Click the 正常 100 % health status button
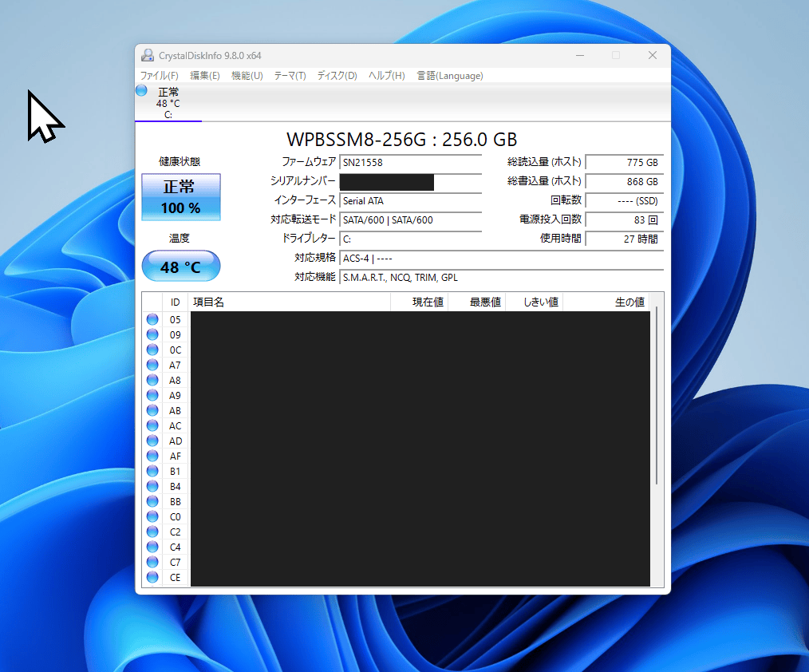This screenshot has height=672, width=809. click(181, 197)
